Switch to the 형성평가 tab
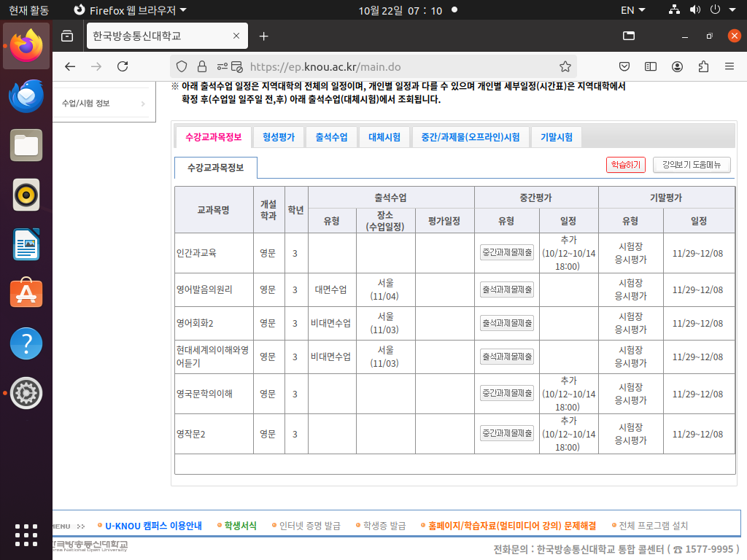The height and width of the screenshot is (560, 747). pyautogui.click(x=279, y=137)
